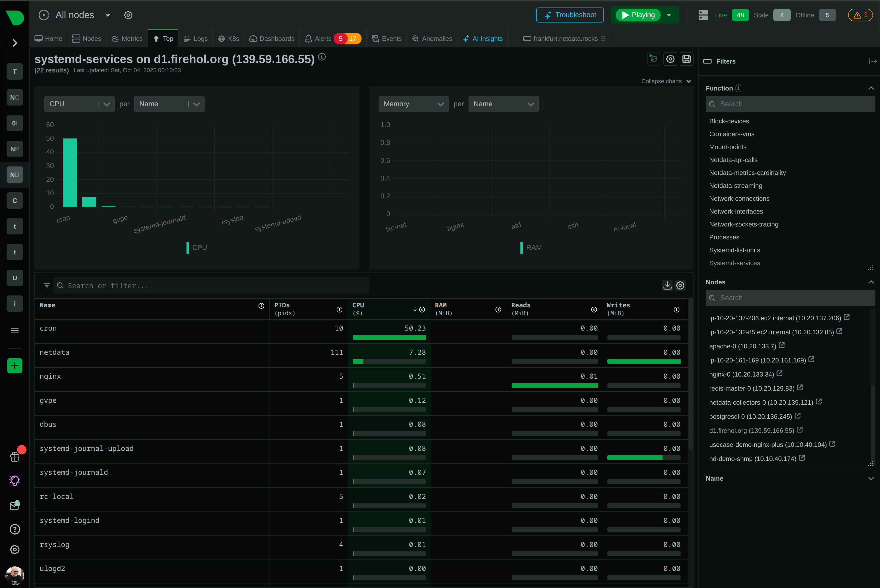Open the chart settings gear icon
The height and width of the screenshot is (588, 880).
point(670,59)
